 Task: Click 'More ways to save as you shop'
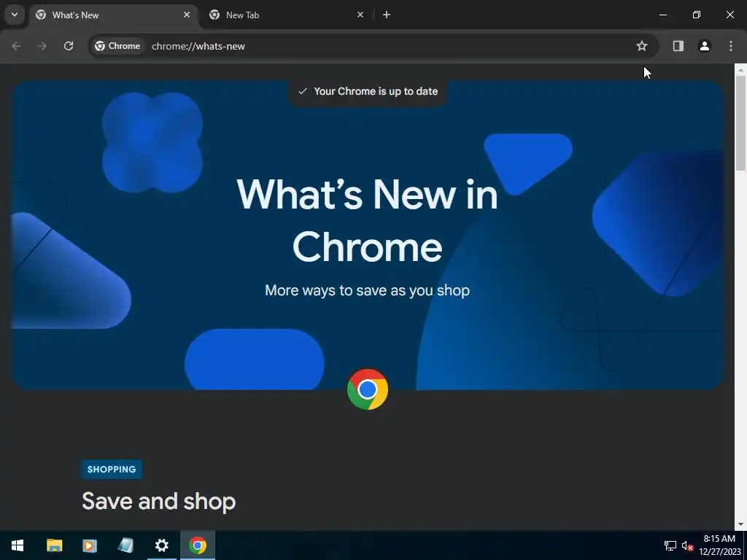pos(368,290)
